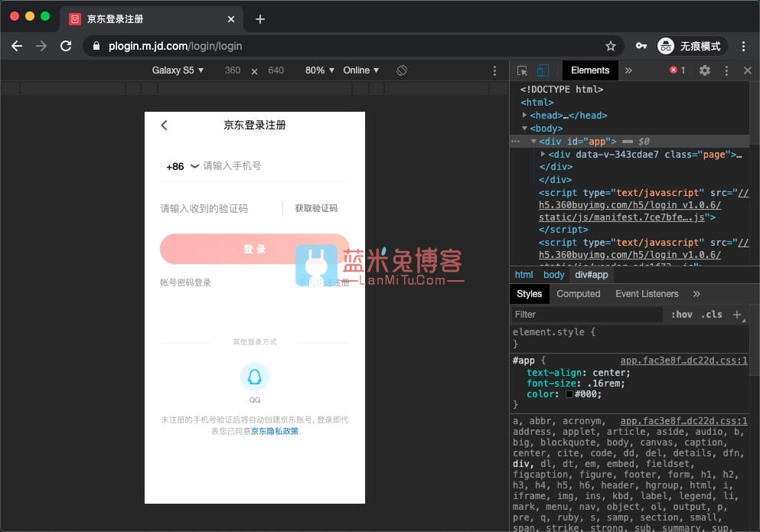760x532 pixels.
Task: Toggle the .cls class editor button
Action: click(712, 315)
